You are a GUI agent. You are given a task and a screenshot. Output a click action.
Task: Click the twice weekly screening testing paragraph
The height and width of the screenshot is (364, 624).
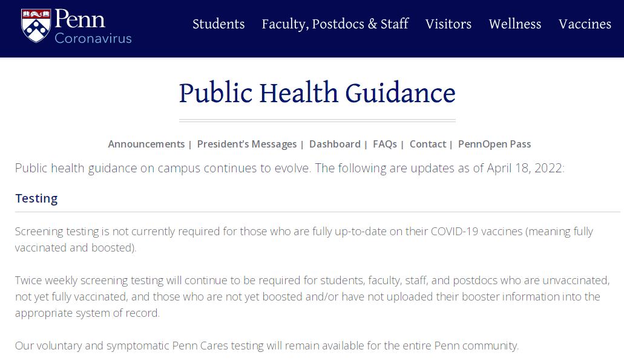coord(303,296)
